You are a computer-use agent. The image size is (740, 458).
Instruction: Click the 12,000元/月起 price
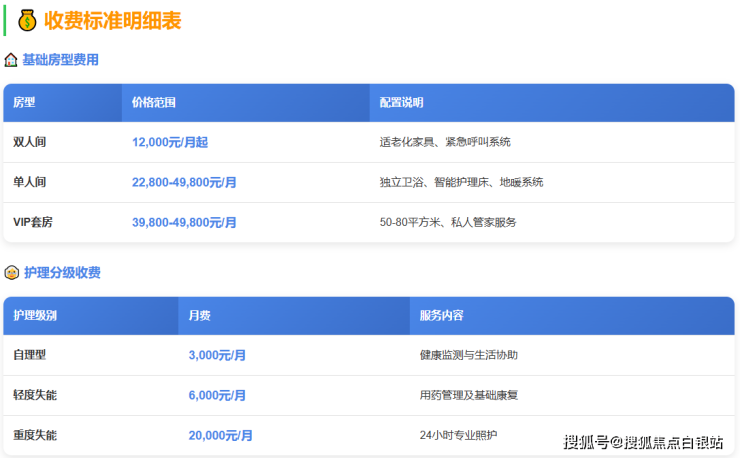(x=170, y=142)
